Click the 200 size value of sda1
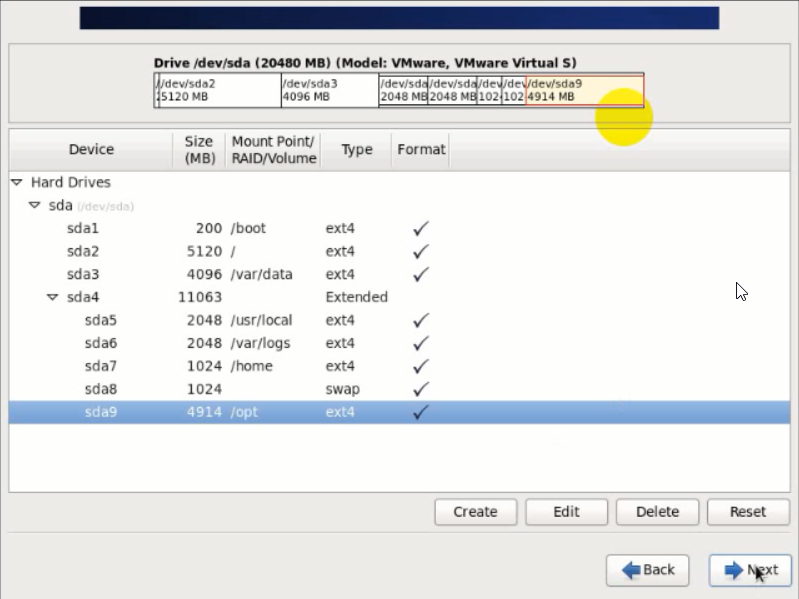Screen dimensions: 799x599 coord(209,228)
